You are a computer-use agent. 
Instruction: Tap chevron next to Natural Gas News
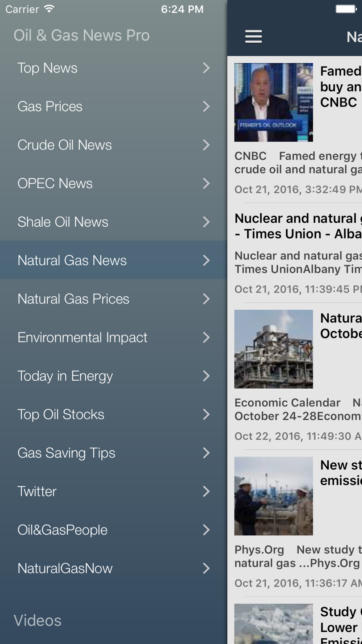point(206,260)
